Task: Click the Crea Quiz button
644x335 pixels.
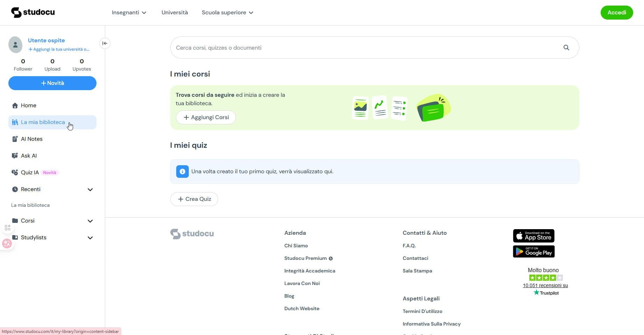Action: (194, 199)
